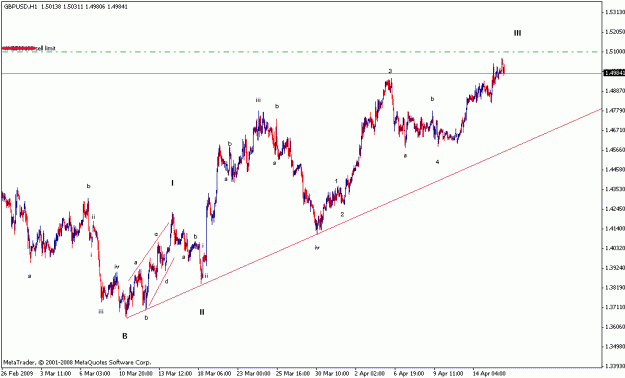Click the 1.39240 price axis label
This screenshot has width=625, height=378.
coord(615,268)
